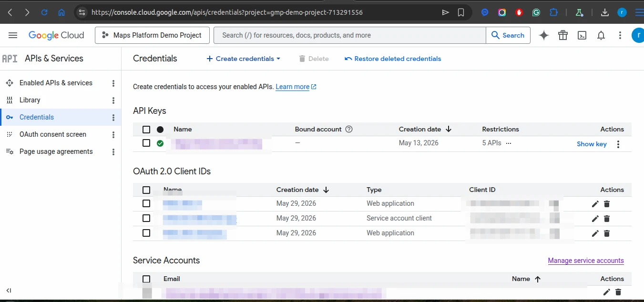Expand restrictions ellipsis next to 5 APIs
The image size is (644, 302).
pyautogui.click(x=509, y=143)
